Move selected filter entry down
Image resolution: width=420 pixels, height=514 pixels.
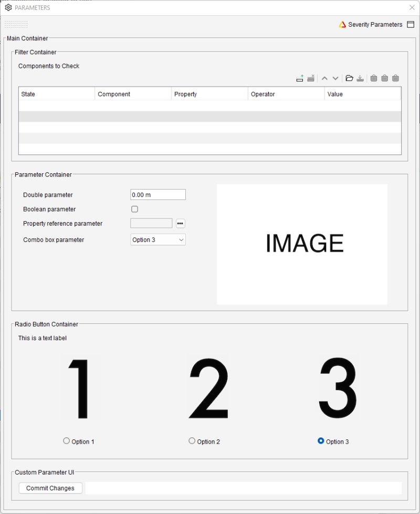pos(335,78)
